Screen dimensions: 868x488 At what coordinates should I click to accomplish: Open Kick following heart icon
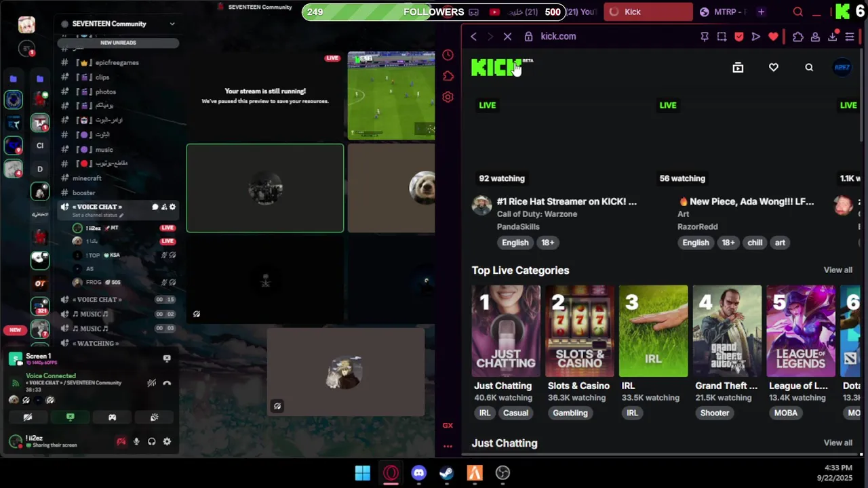click(774, 67)
